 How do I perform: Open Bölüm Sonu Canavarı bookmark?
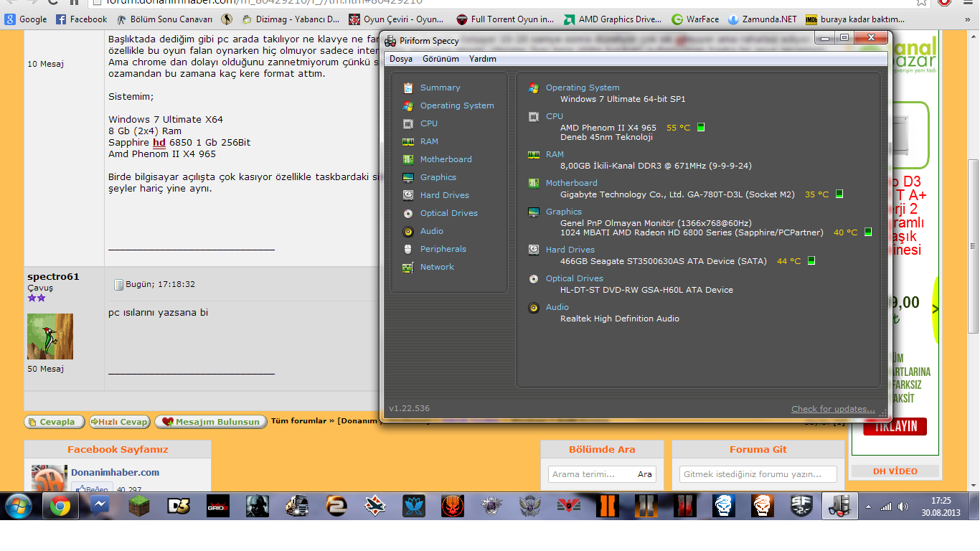point(164,19)
